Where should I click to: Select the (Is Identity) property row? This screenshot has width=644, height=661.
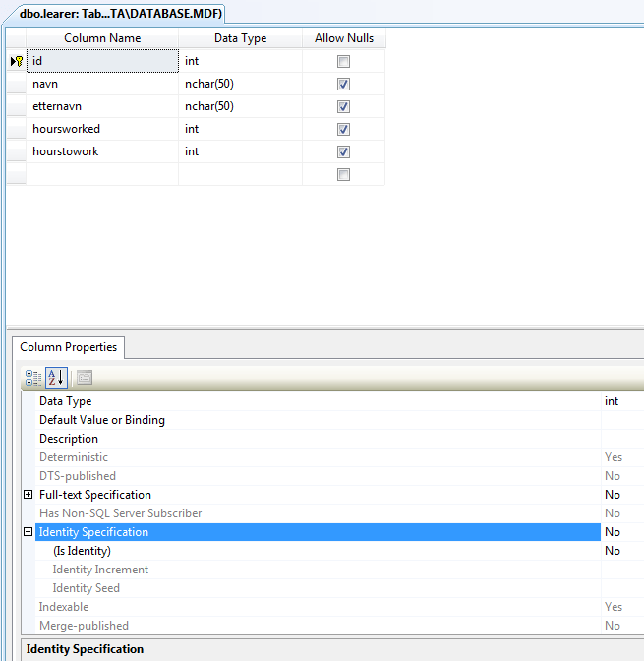[319, 551]
